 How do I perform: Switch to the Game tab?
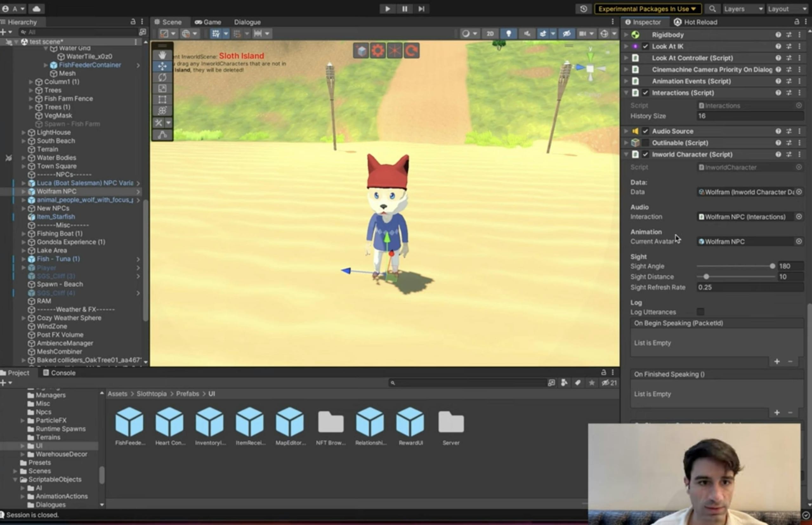(208, 22)
